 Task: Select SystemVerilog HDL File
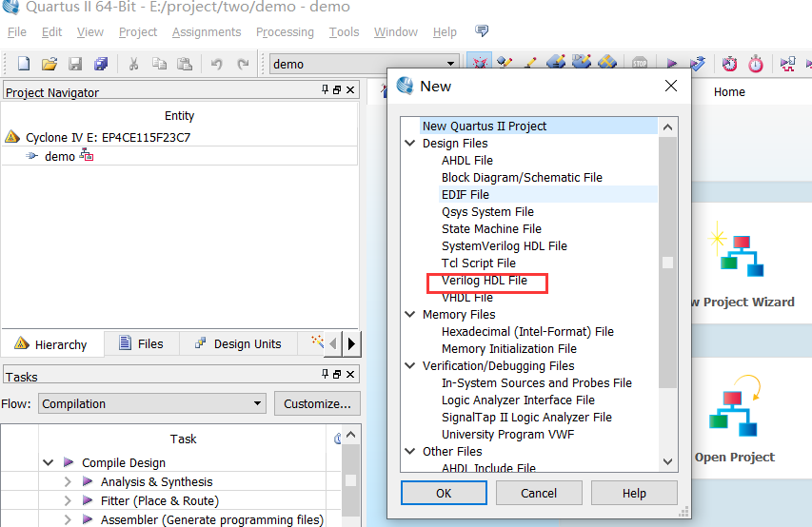pos(505,245)
